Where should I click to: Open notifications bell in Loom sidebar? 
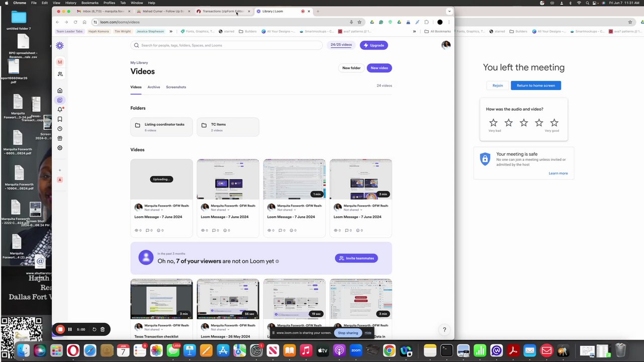click(x=60, y=110)
